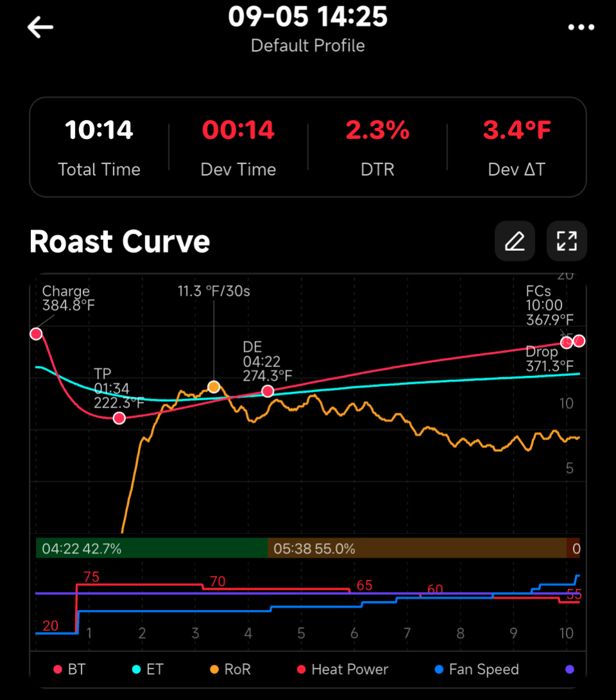The height and width of the screenshot is (700, 616).
Task: Tap the TP 222.3°F label
Action: (x=119, y=388)
